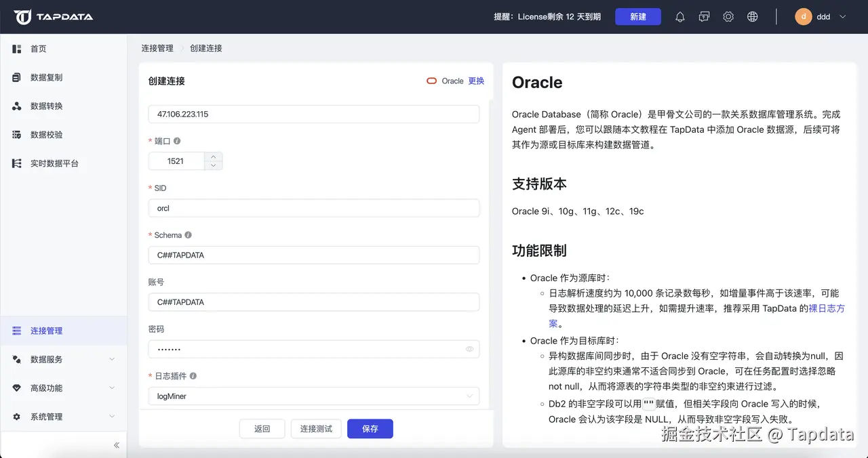This screenshot has height=458, width=868.
Task: Open the 数据转换 menu item
Action: (64, 106)
